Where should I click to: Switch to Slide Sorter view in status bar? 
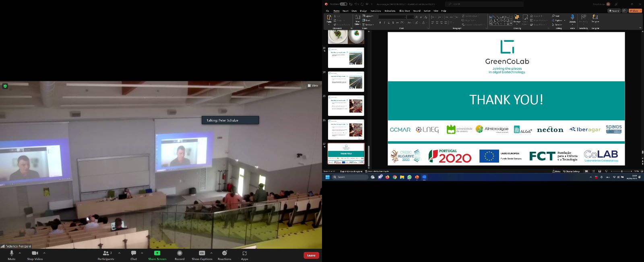[593, 171]
